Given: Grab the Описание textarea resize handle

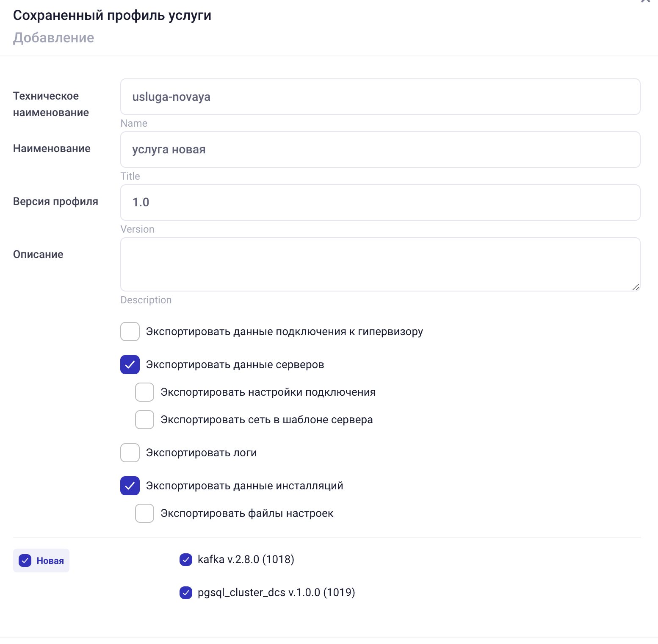Looking at the screenshot, I should click(x=636, y=287).
